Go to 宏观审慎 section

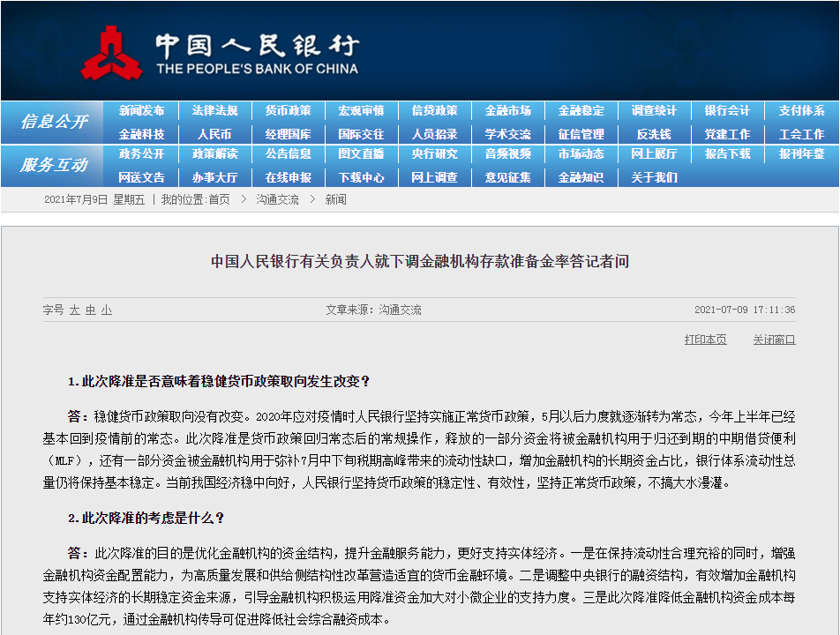pos(361,111)
